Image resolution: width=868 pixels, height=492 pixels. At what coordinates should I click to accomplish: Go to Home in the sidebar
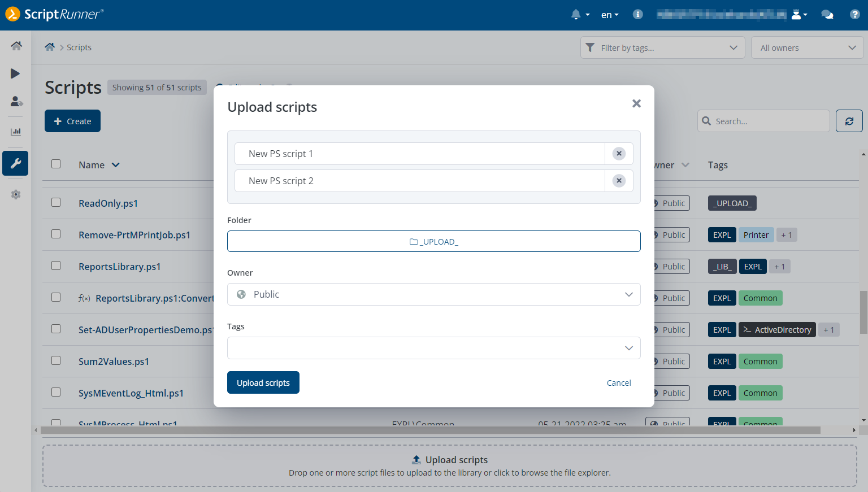pos(16,46)
